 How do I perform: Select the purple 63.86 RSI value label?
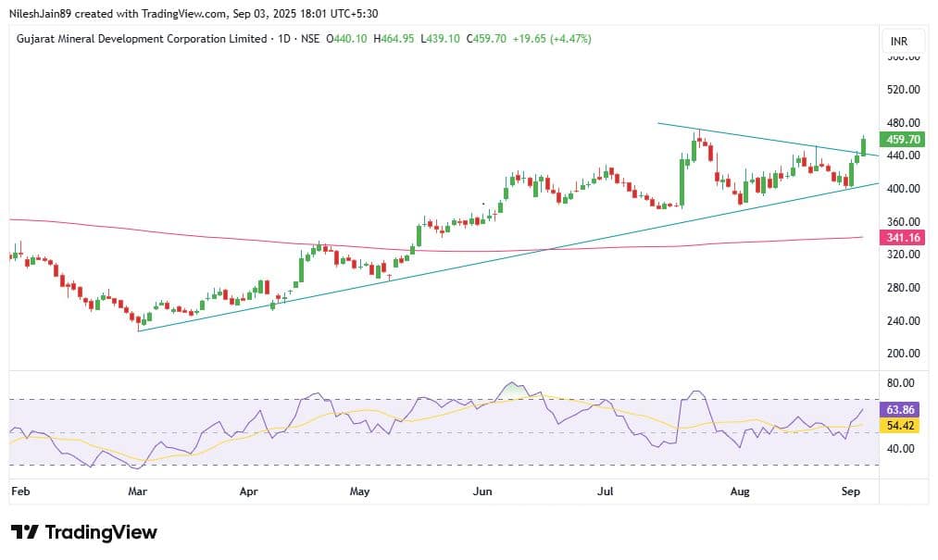900,410
